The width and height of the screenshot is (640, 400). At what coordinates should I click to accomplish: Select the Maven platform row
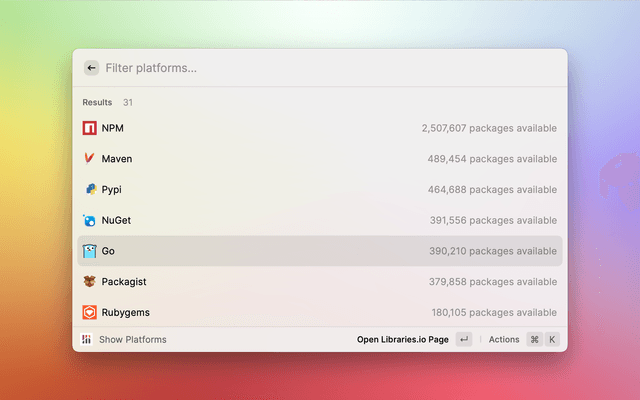[x=320, y=159]
